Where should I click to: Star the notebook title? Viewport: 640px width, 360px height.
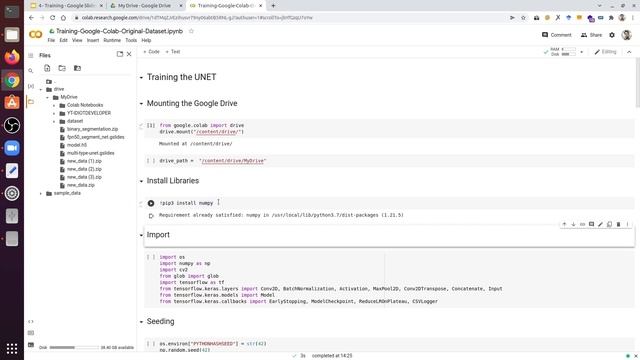click(191, 31)
